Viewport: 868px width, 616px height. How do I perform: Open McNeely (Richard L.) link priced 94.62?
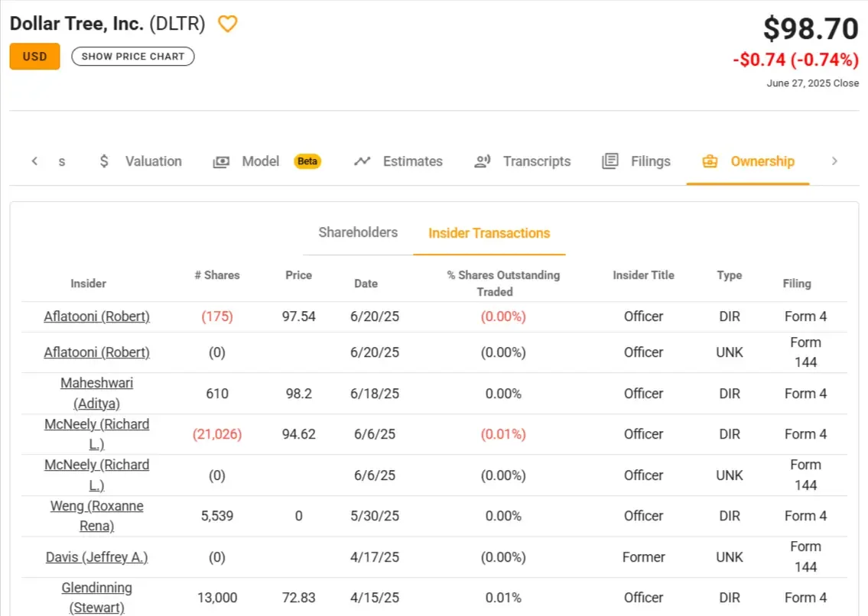point(97,434)
